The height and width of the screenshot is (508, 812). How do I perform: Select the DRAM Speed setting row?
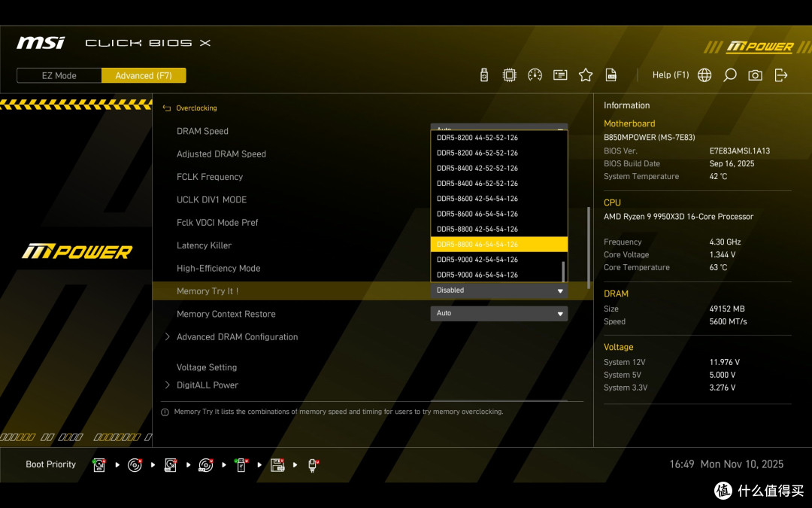[x=202, y=131]
